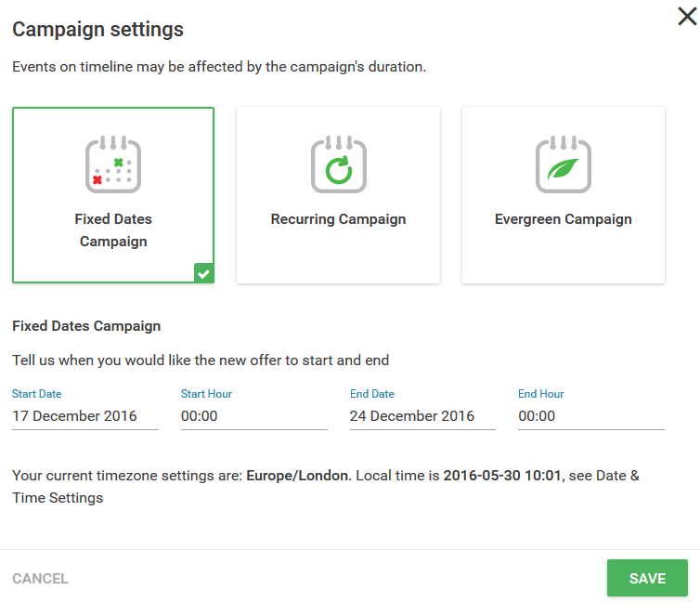Click the Start Date label
This screenshot has height=603, width=700.
point(36,394)
